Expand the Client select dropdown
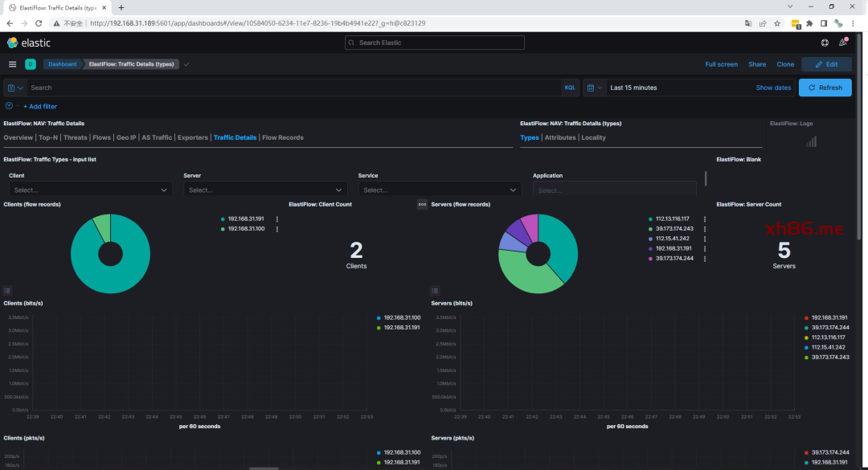 point(90,190)
